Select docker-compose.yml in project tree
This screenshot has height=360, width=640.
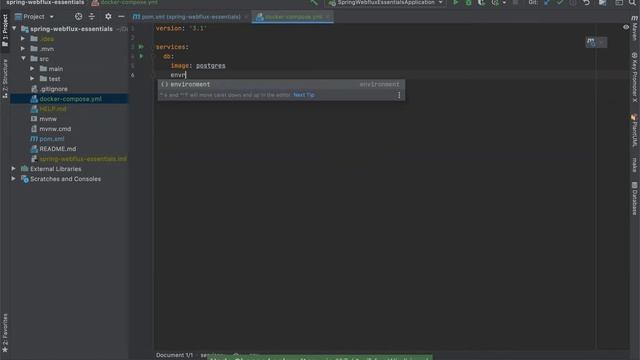coord(70,99)
